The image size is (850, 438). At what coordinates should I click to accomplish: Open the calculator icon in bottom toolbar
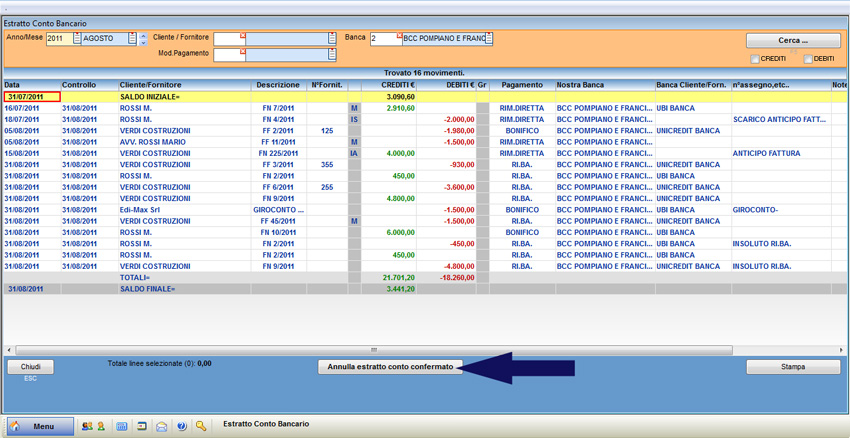(x=122, y=426)
